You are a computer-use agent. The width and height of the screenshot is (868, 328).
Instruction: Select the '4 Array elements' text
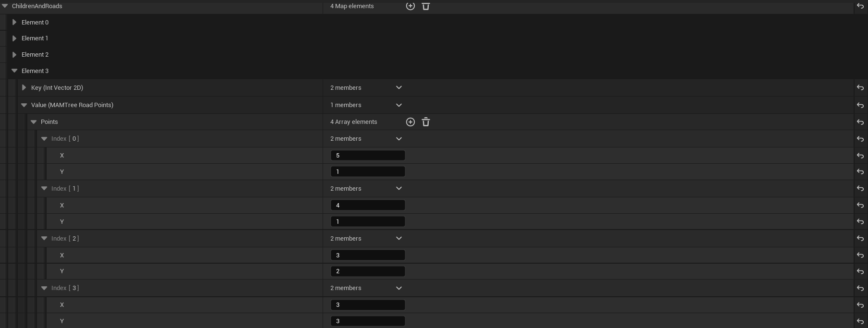[x=354, y=122]
